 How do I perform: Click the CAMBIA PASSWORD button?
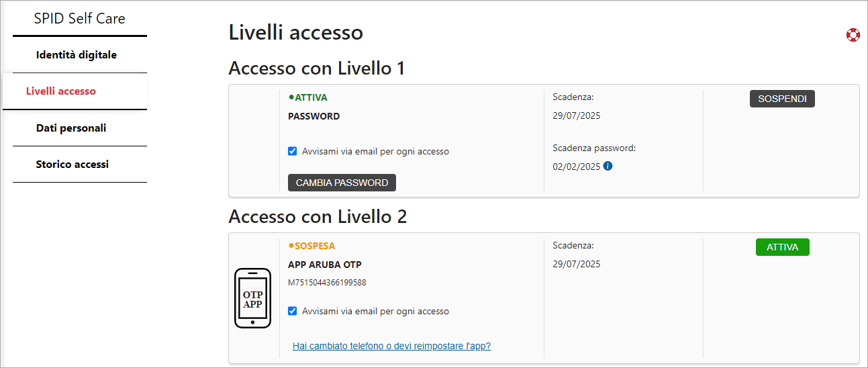pos(342,183)
